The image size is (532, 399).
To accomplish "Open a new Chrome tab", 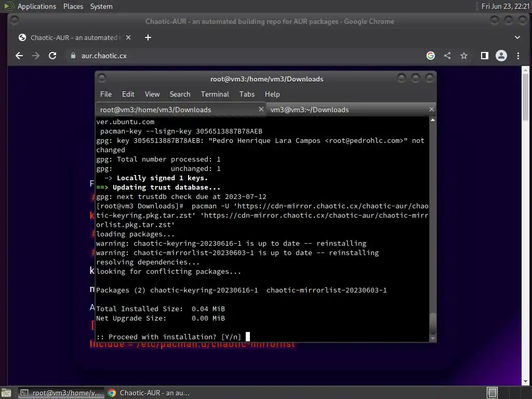I will pyautogui.click(x=148, y=37).
